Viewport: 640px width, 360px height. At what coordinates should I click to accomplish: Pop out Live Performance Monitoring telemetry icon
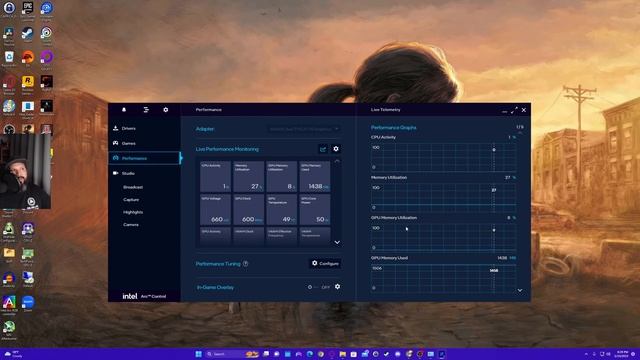click(323, 149)
